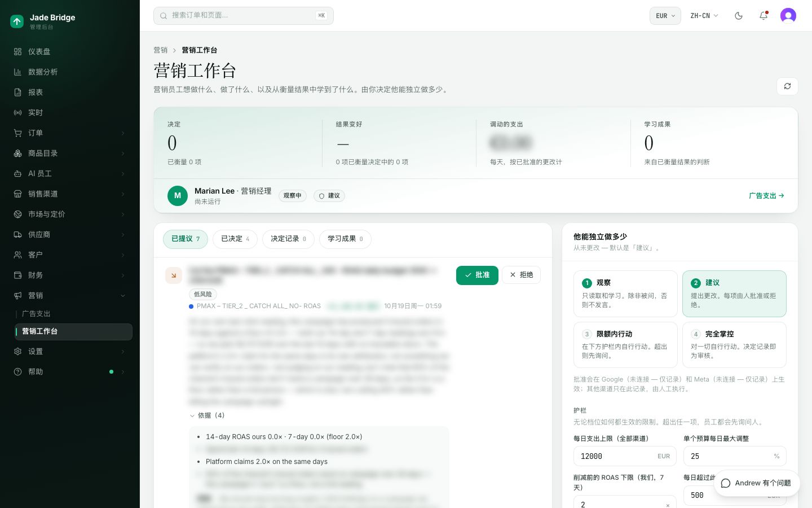812x508 pixels.
Task: Open the Andrew 有个问题 chat button
Action: coord(757,483)
